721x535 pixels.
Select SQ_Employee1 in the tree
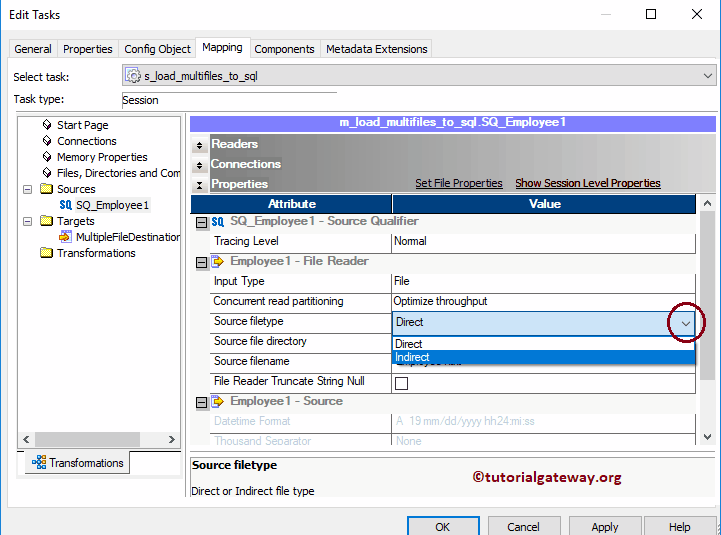(113, 205)
